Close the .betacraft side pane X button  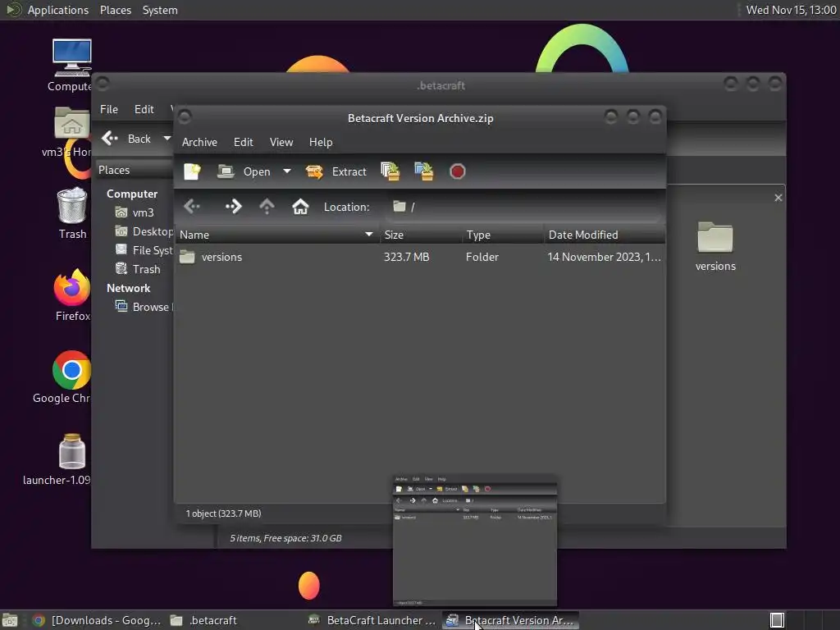[778, 198]
